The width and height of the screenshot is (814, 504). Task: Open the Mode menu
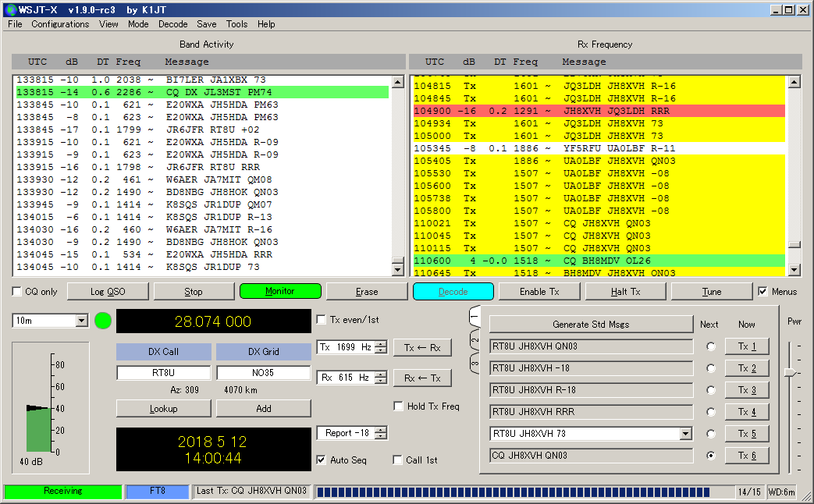pyautogui.click(x=138, y=24)
